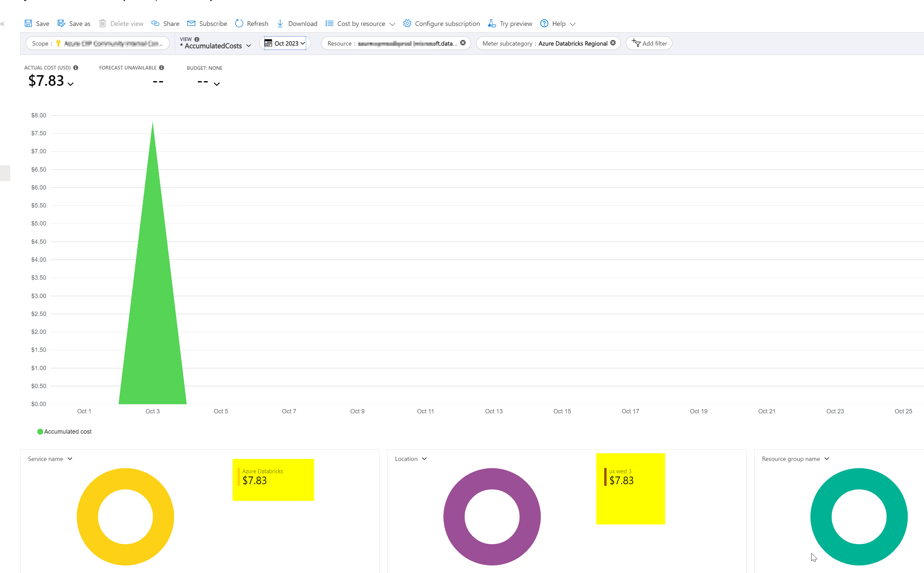Click the Save toolbar label

pos(43,24)
